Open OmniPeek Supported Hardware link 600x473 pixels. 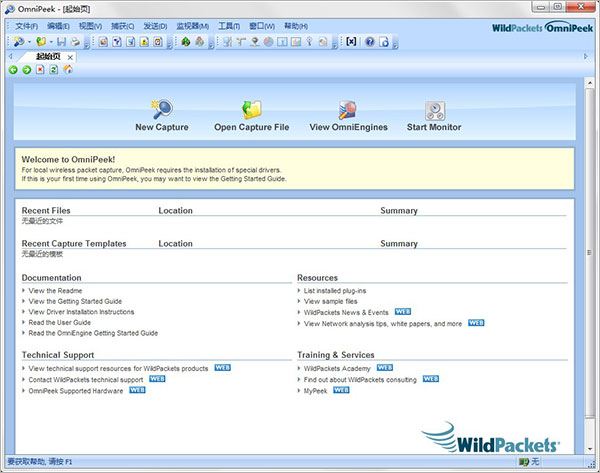point(76,391)
